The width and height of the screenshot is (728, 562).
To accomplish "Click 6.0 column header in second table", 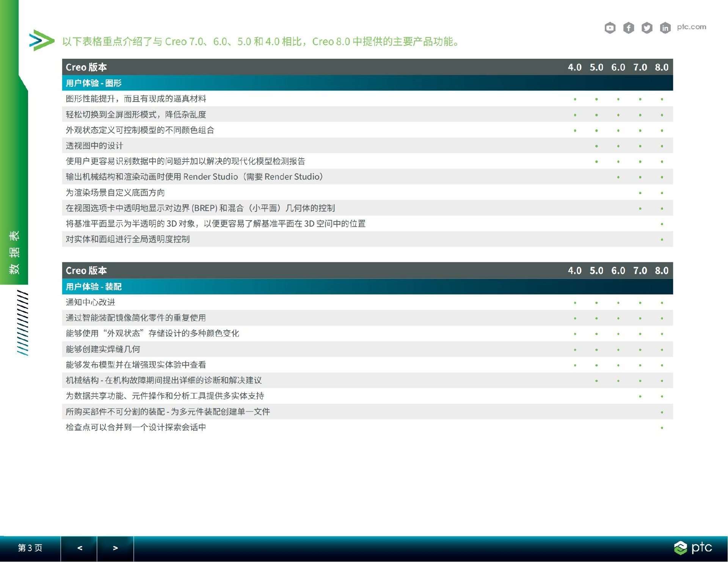I will point(618,271).
